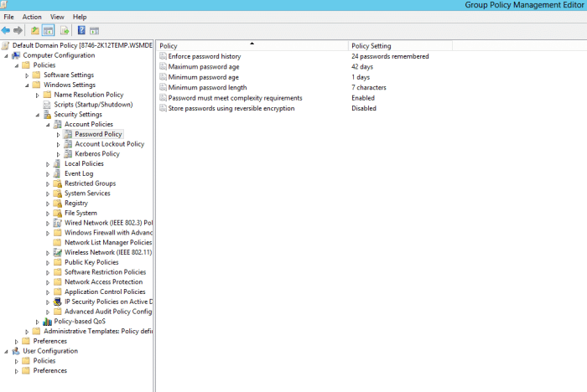Select the File System tree item
The height and width of the screenshot is (392, 587).
coord(81,213)
